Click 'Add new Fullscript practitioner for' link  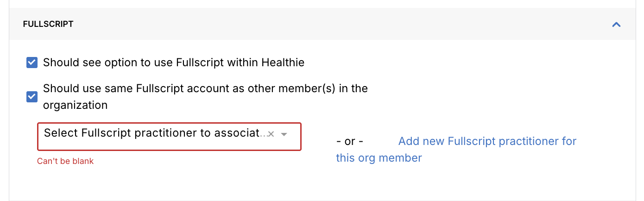pyautogui.click(x=487, y=141)
